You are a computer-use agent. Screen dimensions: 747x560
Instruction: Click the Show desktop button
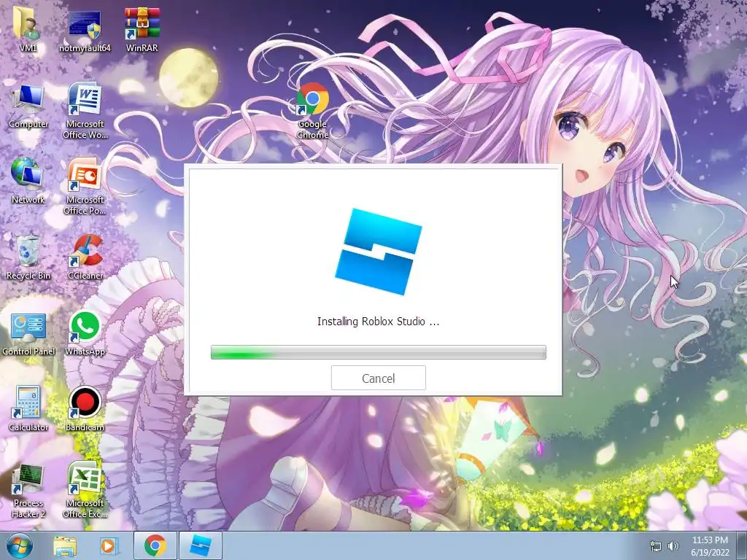[x=742, y=545]
